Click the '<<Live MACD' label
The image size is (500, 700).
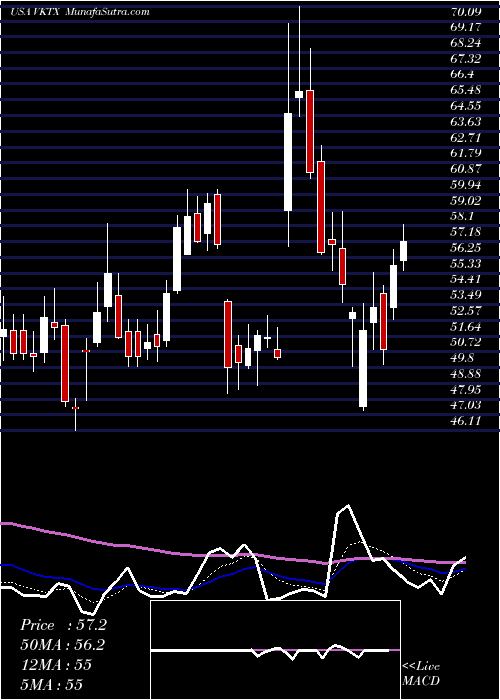[x=421, y=674]
